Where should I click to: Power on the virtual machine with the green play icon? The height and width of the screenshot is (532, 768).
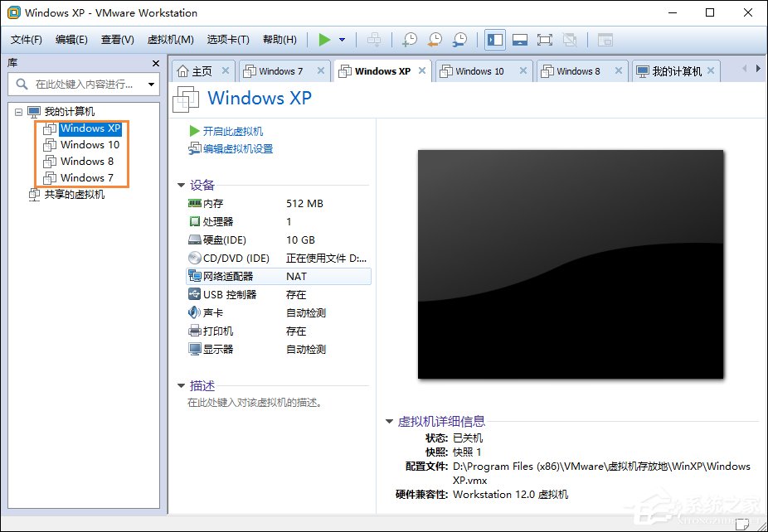coord(325,39)
